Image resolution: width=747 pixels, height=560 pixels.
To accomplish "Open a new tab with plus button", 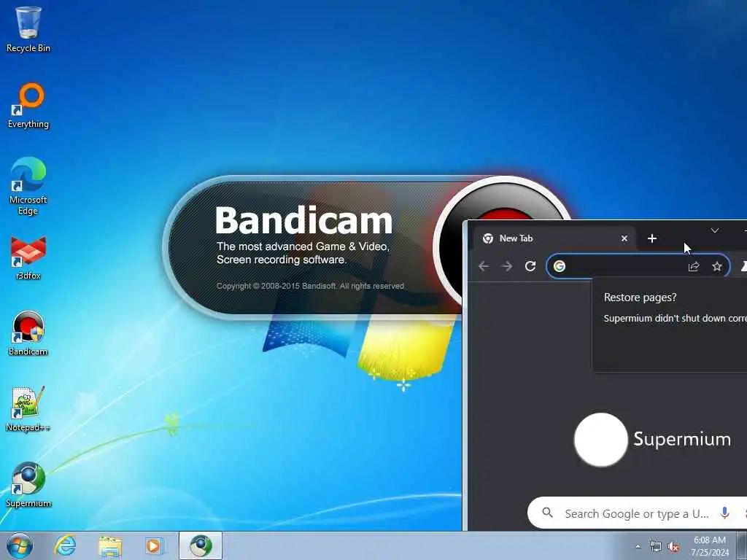I will [x=652, y=238].
